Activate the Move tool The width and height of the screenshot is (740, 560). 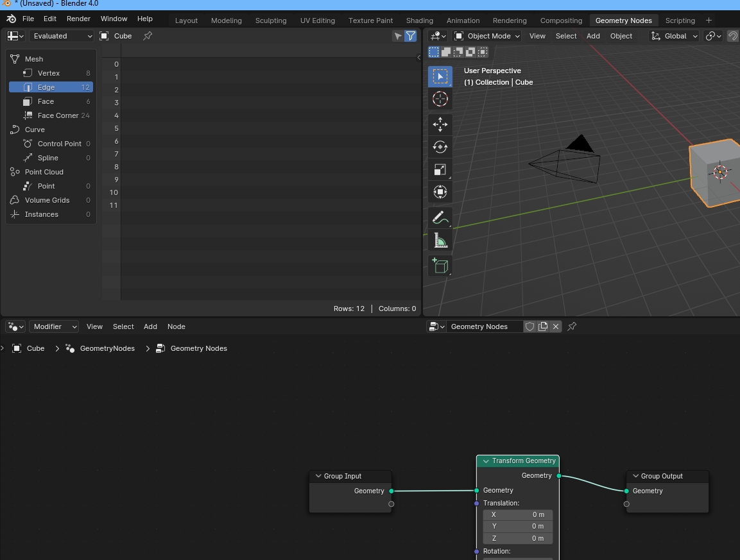(x=440, y=124)
